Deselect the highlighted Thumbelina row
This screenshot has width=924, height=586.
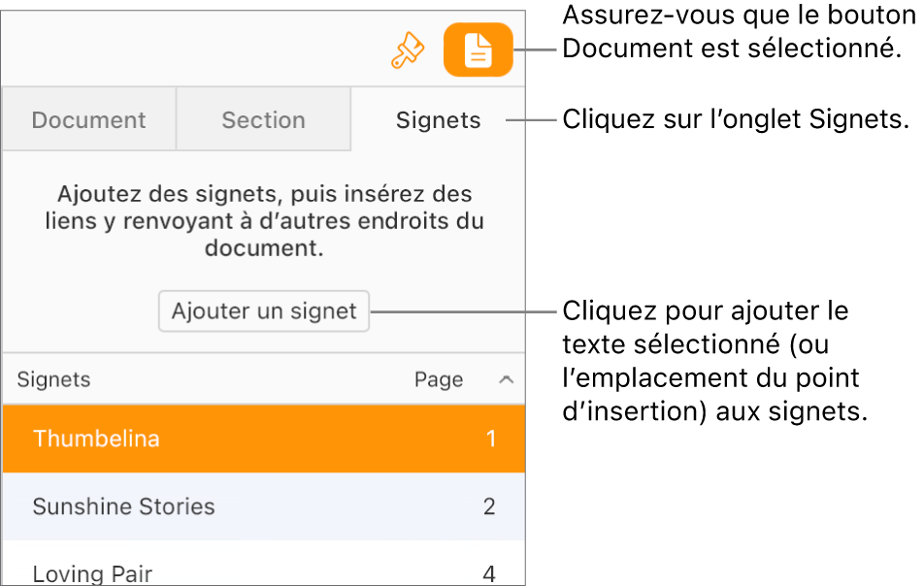96,439
